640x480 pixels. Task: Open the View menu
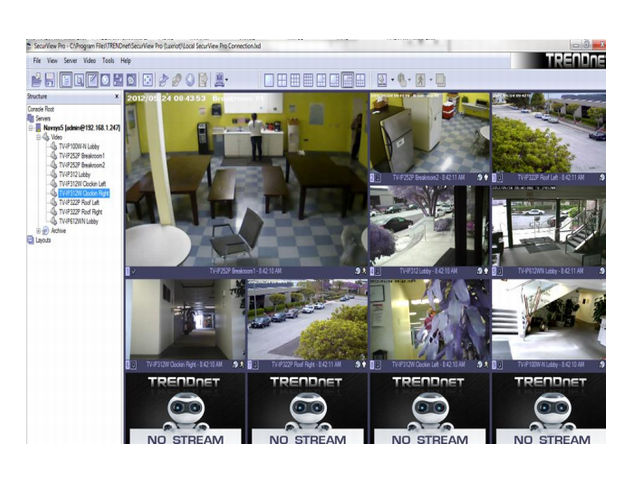click(52, 60)
